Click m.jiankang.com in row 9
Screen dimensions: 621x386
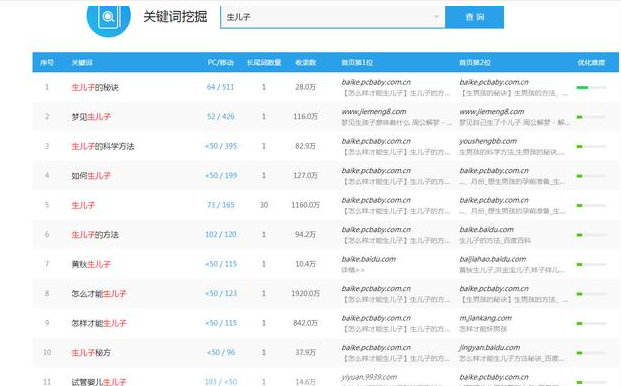tap(485, 318)
